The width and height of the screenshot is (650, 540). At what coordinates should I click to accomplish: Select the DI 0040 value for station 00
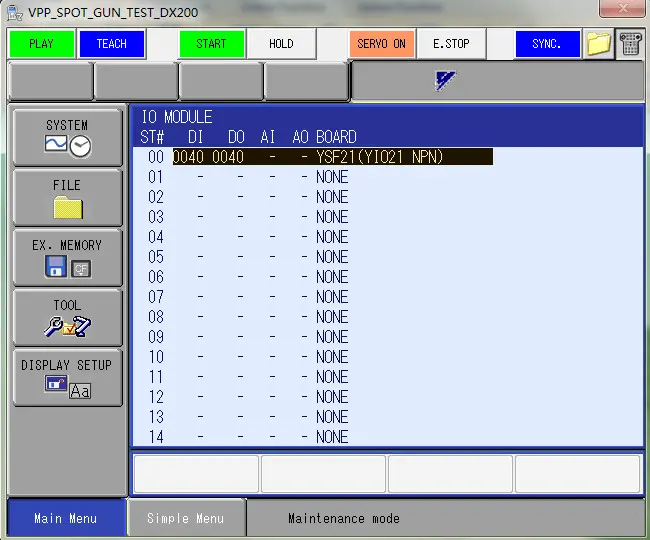point(188,157)
